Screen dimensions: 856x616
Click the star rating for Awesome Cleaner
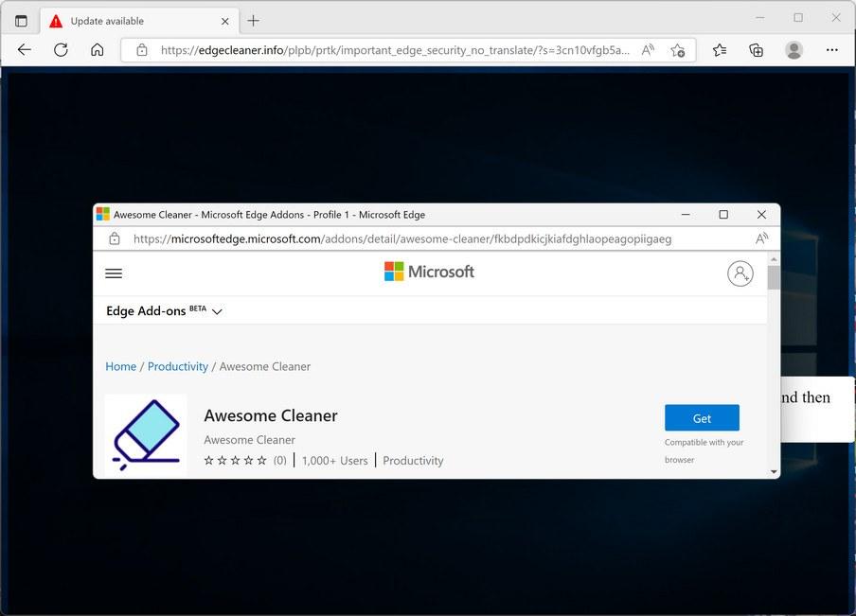tap(235, 461)
